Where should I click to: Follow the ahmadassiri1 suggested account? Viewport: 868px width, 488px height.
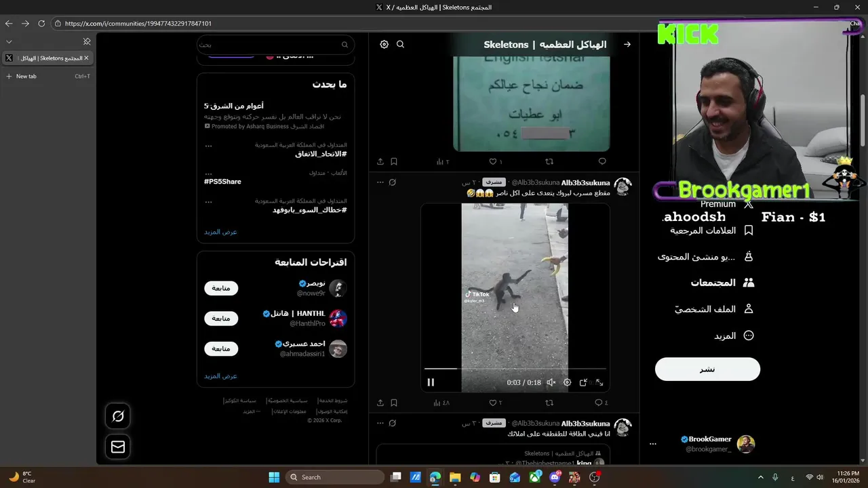coord(221,348)
